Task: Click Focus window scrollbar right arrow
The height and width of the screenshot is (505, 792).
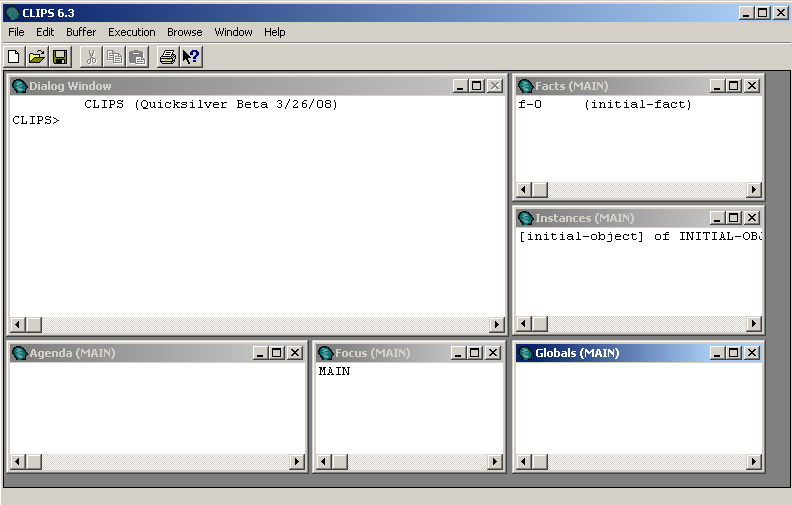Action: coord(495,461)
